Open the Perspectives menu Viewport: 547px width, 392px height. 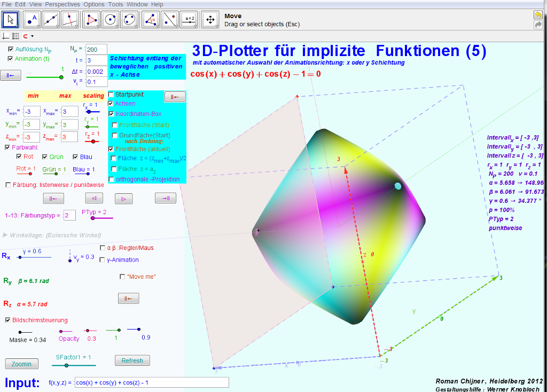(62, 4)
